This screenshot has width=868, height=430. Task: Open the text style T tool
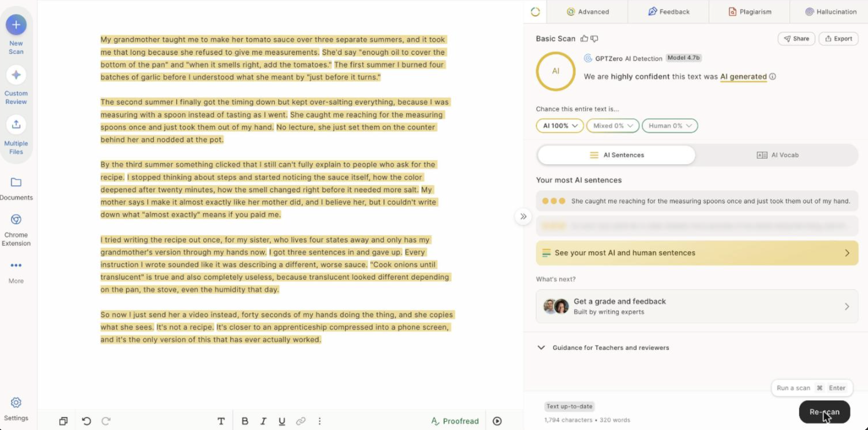point(221,421)
